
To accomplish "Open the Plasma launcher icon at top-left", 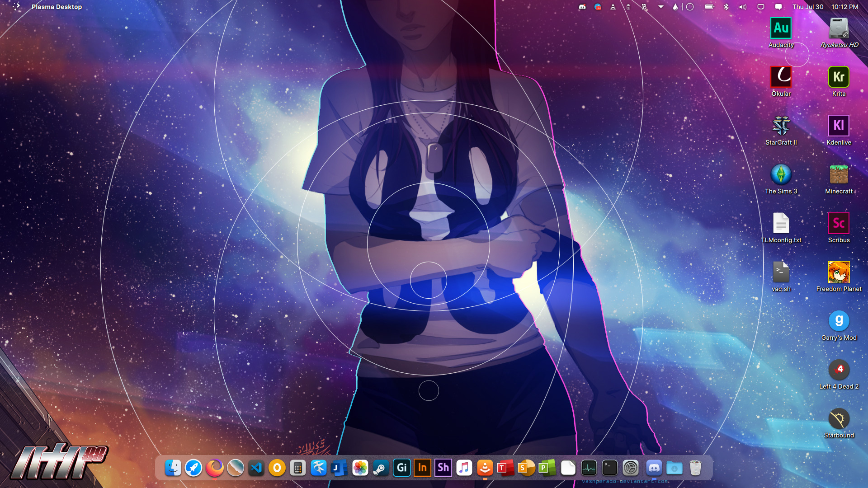I will [16, 7].
